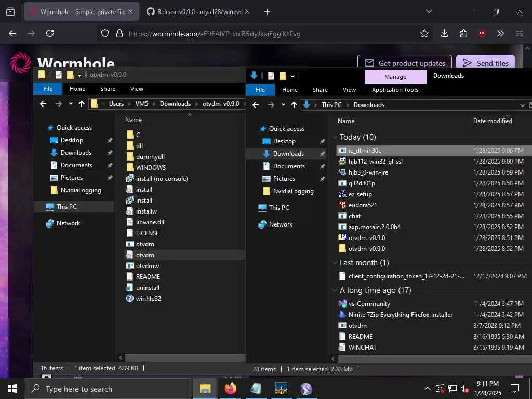The width and height of the screenshot is (532, 399).
Task: Click This PC in otvdm-v0.9.0 window sidebar
Action: [x=66, y=207]
